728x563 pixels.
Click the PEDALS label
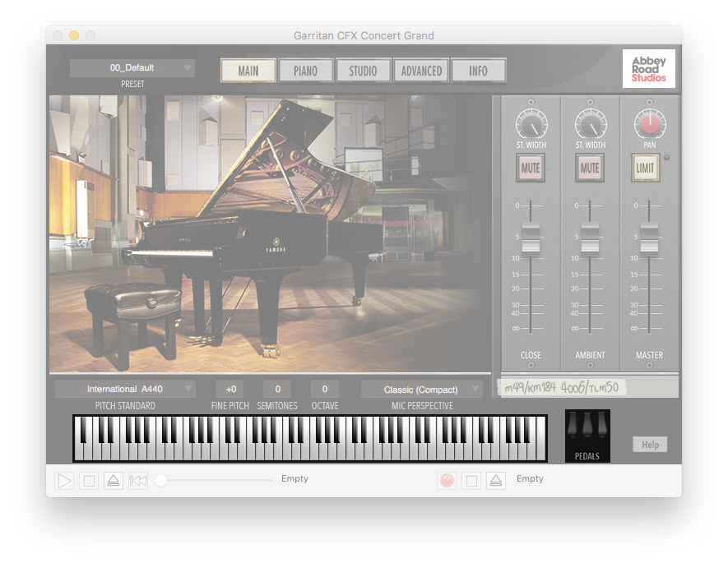click(587, 456)
